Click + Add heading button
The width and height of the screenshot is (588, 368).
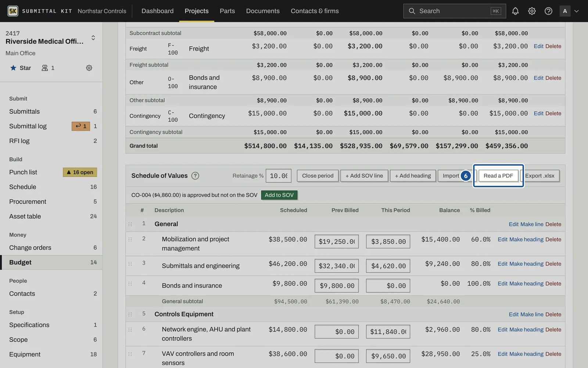coord(413,176)
